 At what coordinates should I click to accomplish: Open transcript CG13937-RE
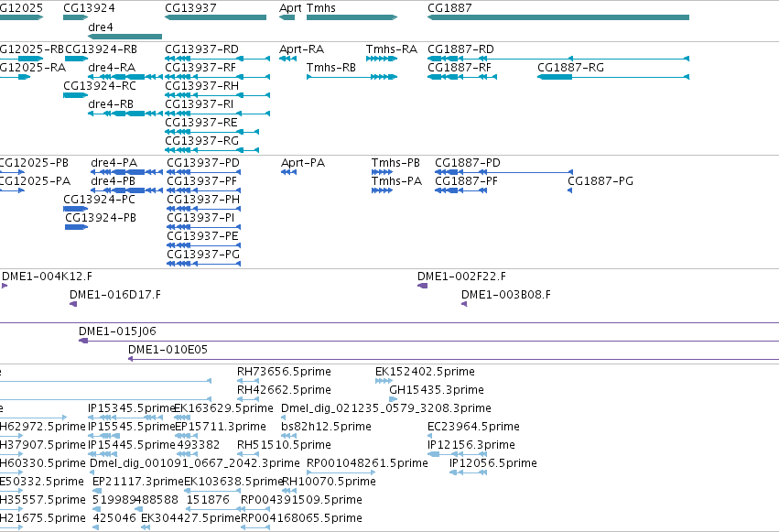tap(201, 124)
